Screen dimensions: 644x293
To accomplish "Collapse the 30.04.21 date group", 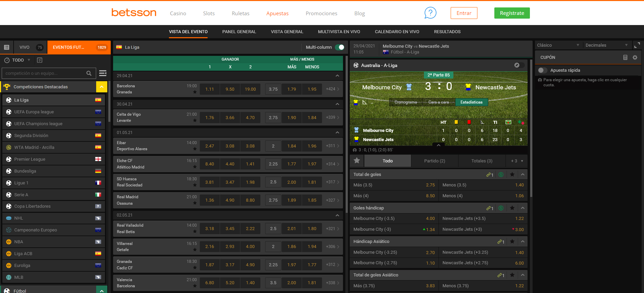I will [x=337, y=104].
